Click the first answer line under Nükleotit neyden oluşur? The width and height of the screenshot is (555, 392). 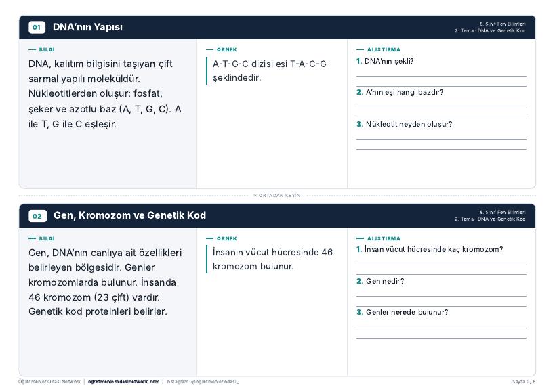click(441, 139)
